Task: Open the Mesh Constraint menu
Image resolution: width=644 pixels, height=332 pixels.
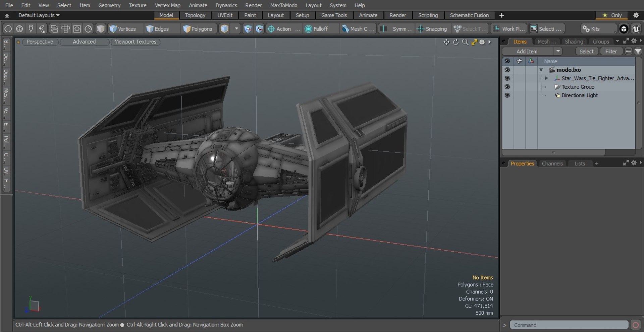Action: click(358, 29)
